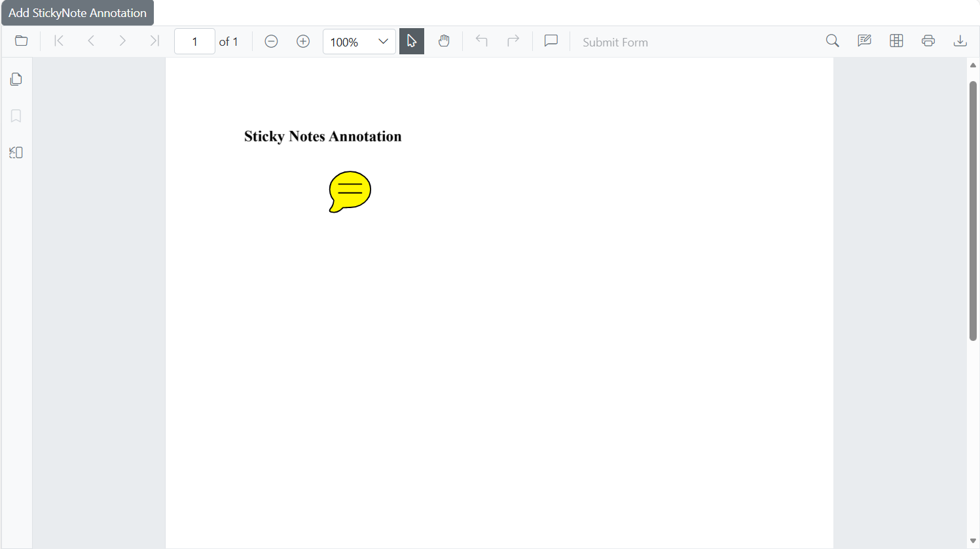The image size is (980, 549).
Task: Enable the Pan hand tool
Action: point(444,41)
